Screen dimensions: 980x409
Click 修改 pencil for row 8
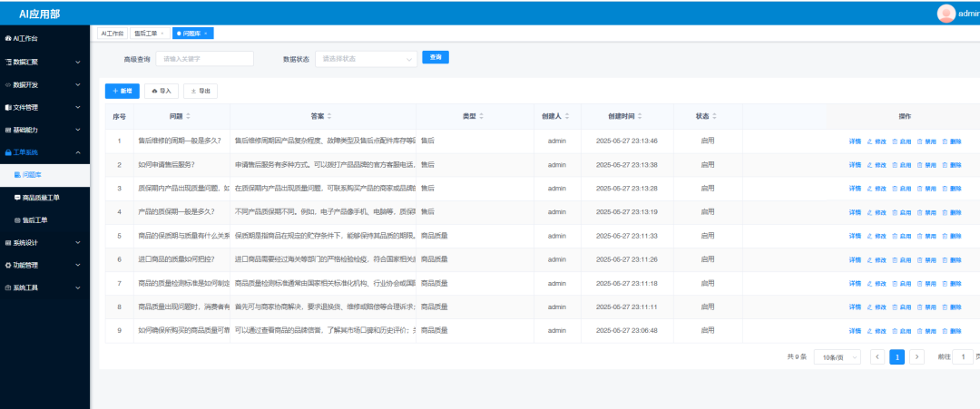(x=877, y=307)
